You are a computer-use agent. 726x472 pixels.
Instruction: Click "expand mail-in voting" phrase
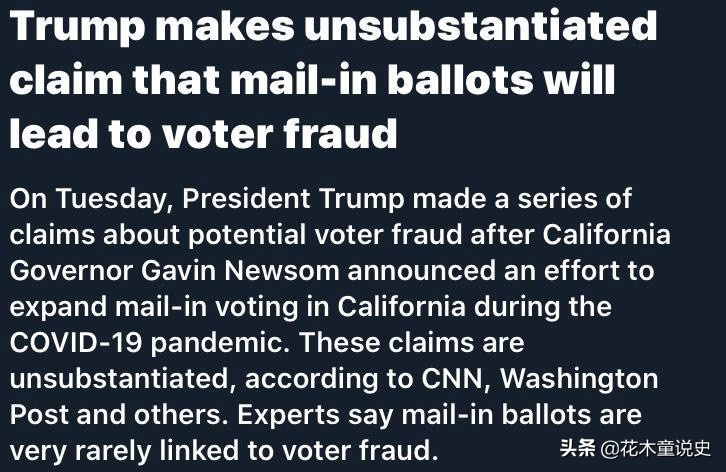[154, 307]
